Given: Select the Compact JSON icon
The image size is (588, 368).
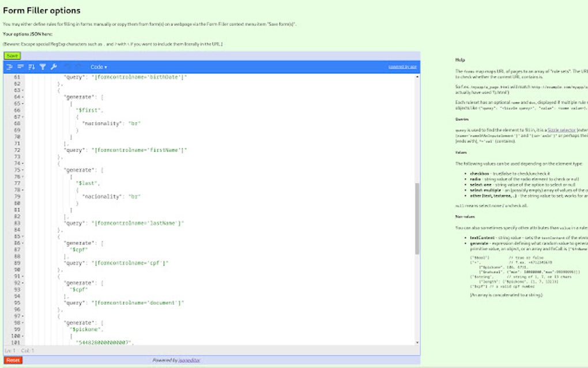Looking at the screenshot, I should click(20, 67).
